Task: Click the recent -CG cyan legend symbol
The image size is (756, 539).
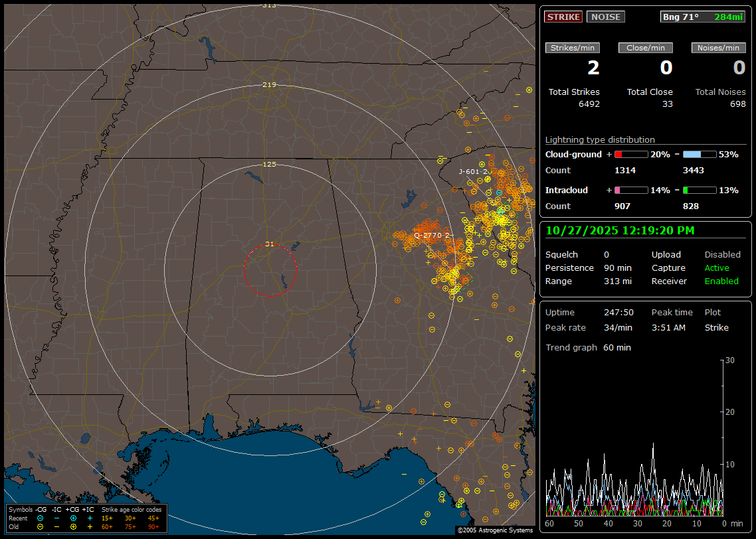Action: pos(41,518)
